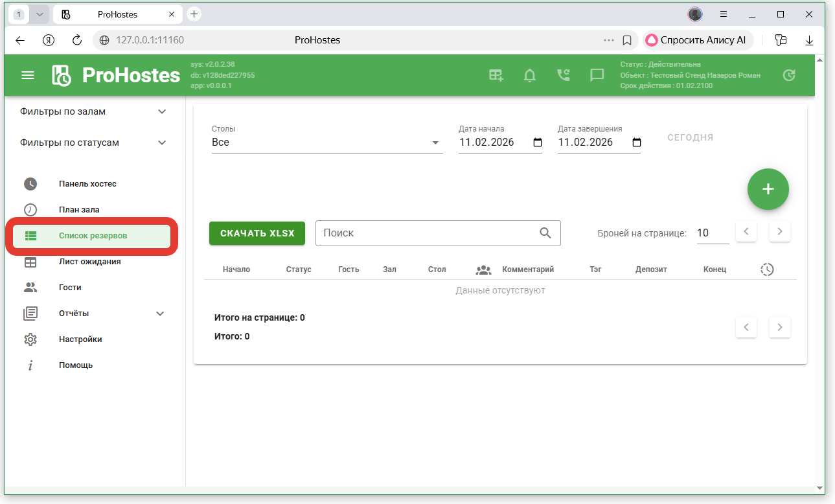Click next page arrow beside Броней на странице
The width and height of the screenshot is (835, 504).
click(x=779, y=231)
